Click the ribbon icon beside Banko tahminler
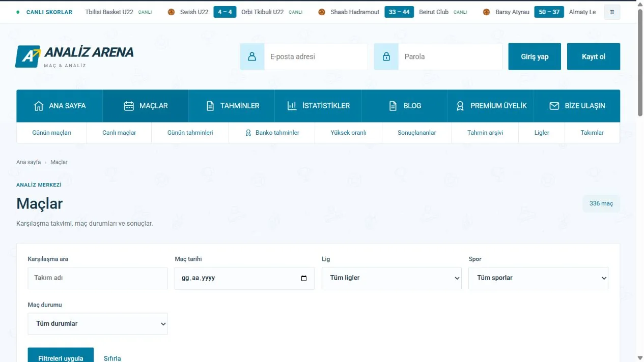Screen dimensions: 644x362 (248, 133)
